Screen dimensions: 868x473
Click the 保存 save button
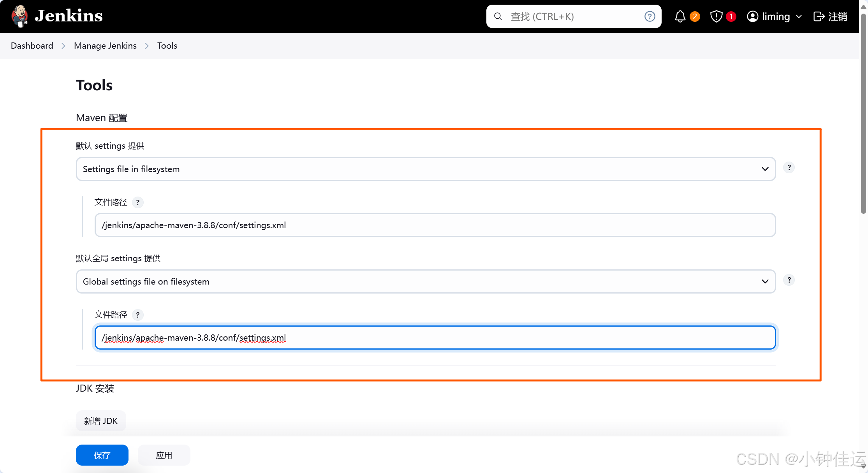102,455
